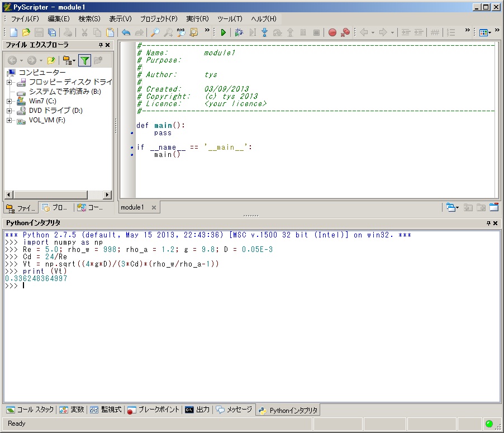
Task: Toggle pin on the File Explorer panel
Action: pos(101,45)
